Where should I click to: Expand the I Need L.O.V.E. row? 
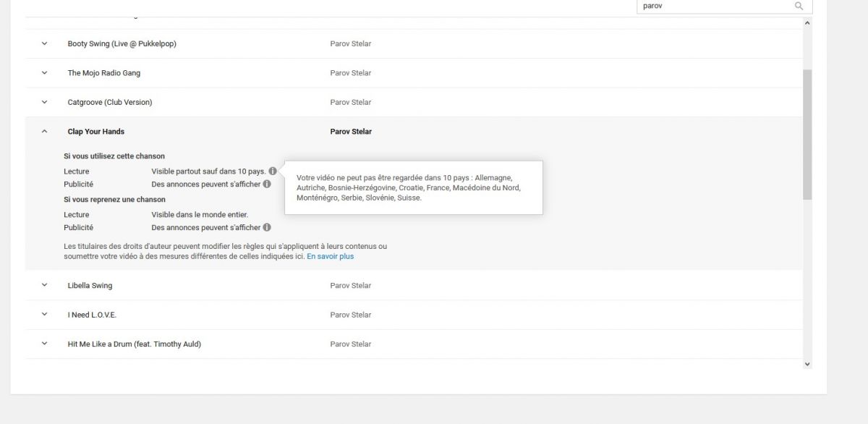44,315
